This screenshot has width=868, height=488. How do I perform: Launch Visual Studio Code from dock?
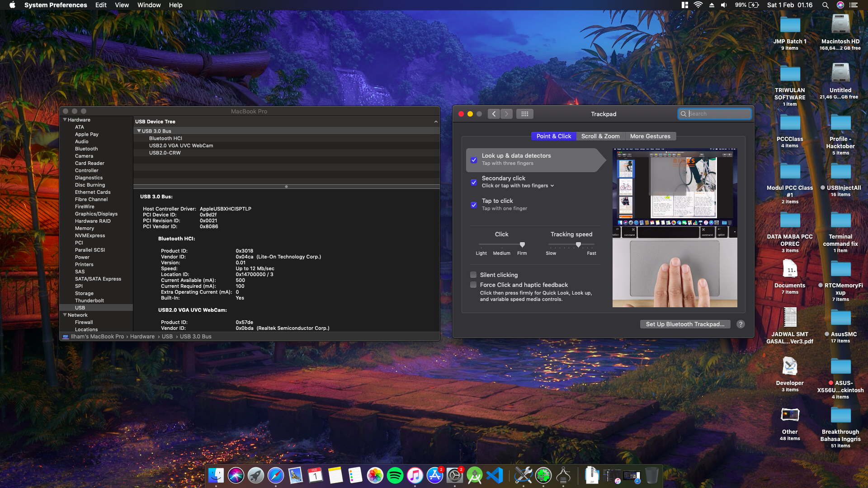(x=495, y=475)
